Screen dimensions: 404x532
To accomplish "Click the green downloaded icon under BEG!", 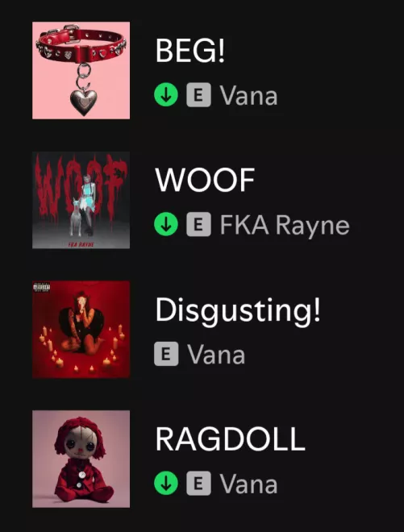I will click(166, 95).
